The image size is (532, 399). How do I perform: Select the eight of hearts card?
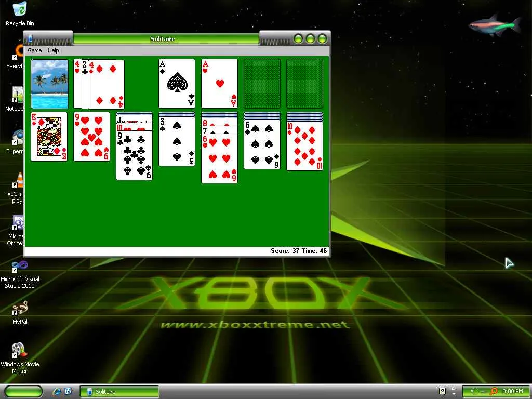(x=220, y=123)
